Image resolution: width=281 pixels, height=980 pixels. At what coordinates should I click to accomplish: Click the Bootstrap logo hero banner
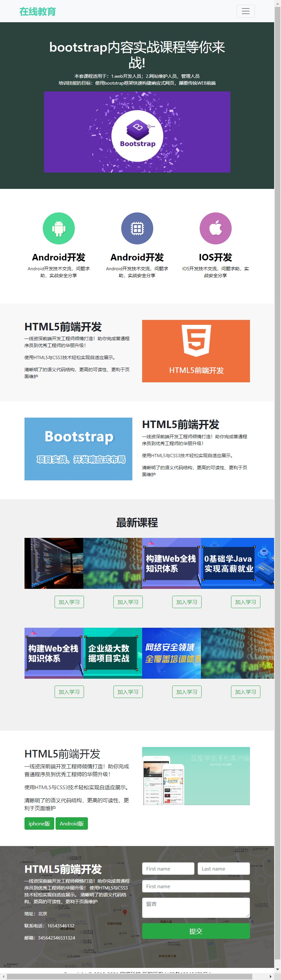[137, 132]
